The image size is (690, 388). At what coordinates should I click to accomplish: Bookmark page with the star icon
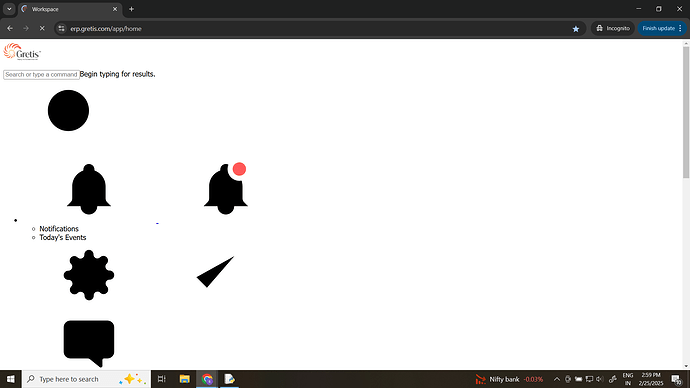576,29
